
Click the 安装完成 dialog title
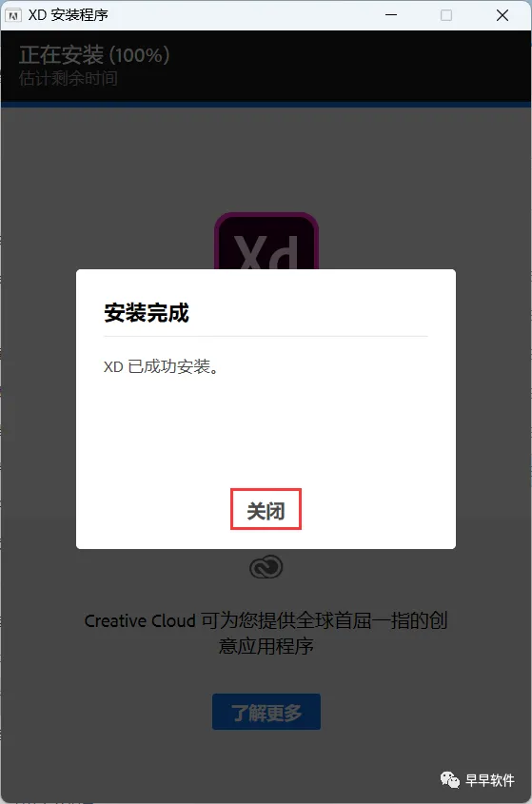click(147, 313)
